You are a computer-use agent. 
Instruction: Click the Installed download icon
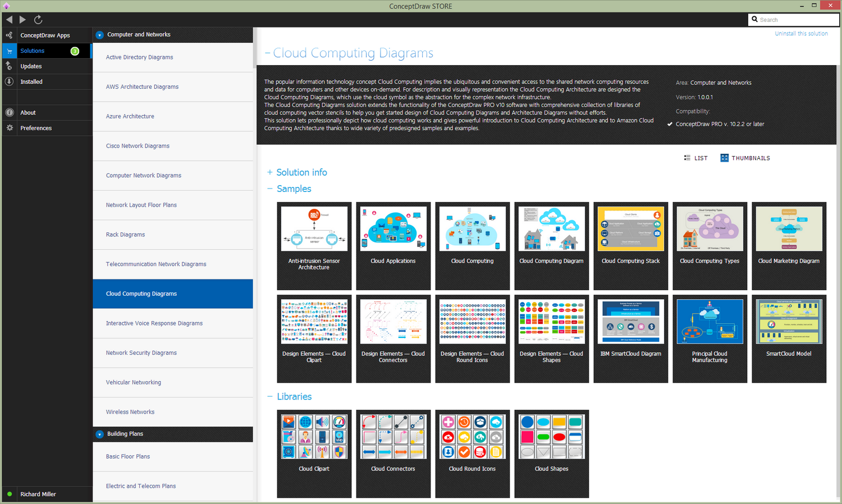click(x=9, y=81)
